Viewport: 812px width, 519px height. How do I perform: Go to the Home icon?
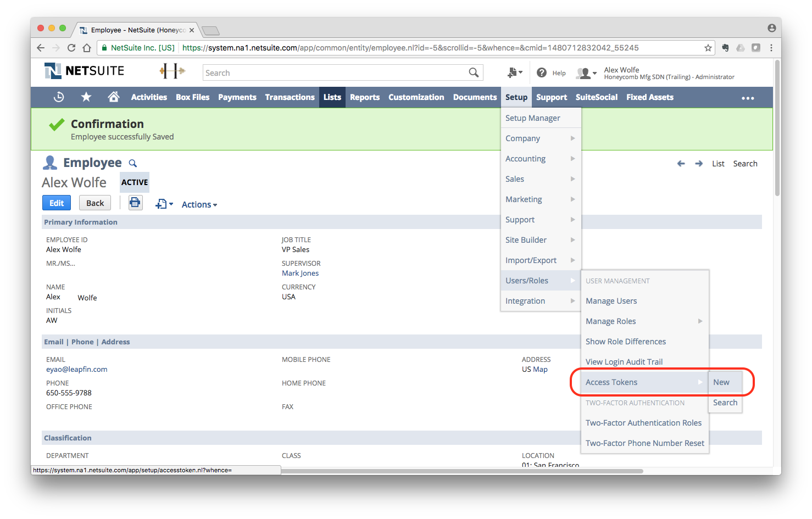tap(114, 97)
